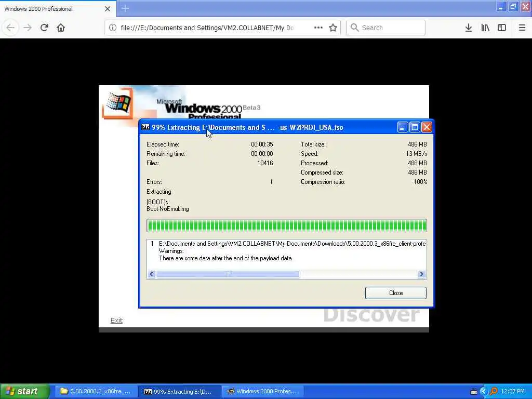The width and height of the screenshot is (532, 399).
Task: Toggle the sidebar icon in the toolbar
Action: 502,28
